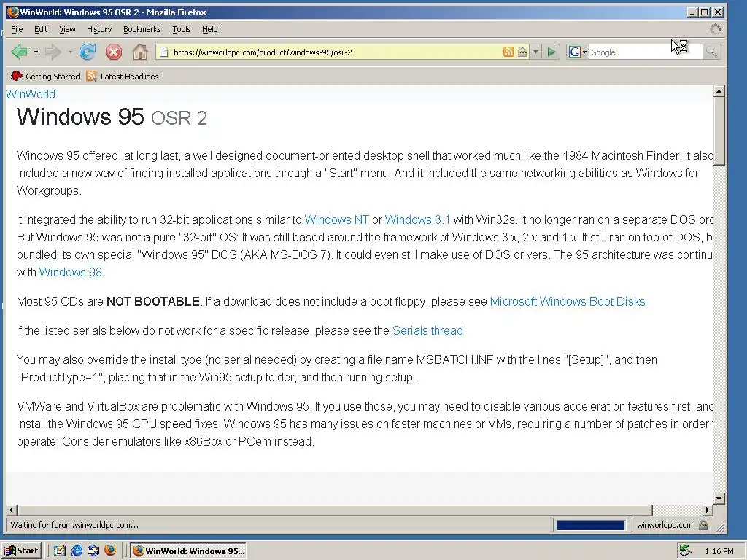747x560 pixels.
Task: Go back with the green Back arrow
Action: click(20, 52)
